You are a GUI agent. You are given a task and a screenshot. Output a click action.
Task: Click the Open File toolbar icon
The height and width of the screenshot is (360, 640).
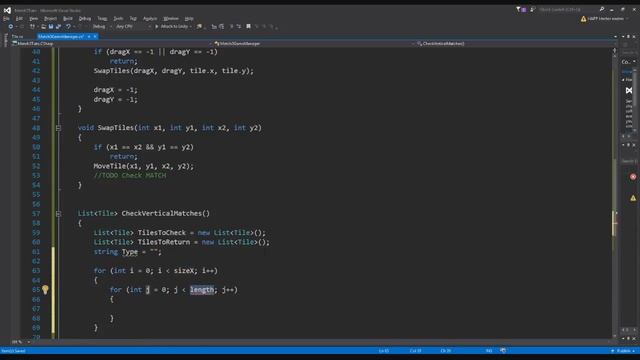[x=43, y=27]
